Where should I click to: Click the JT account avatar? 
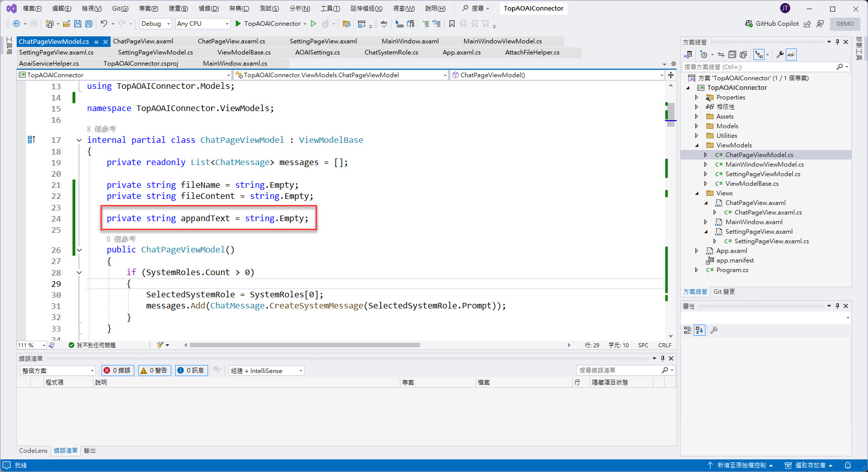click(x=785, y=8)
